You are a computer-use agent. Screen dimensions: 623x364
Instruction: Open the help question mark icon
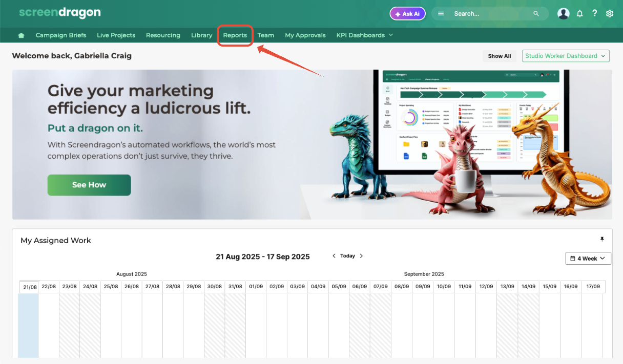pos(595,13)
